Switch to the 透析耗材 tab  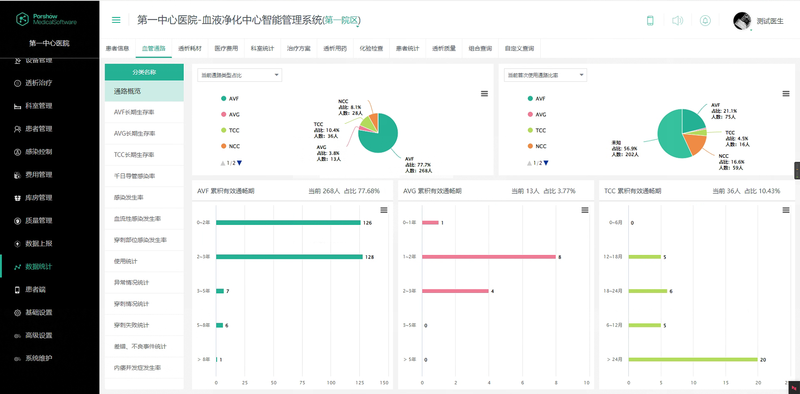coord(190,48)
